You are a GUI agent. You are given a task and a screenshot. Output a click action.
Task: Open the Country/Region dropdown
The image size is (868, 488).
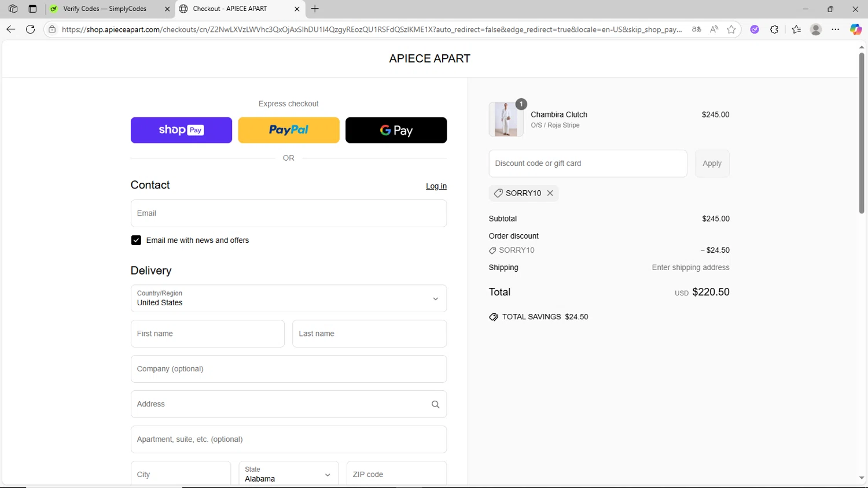point(289,298)
